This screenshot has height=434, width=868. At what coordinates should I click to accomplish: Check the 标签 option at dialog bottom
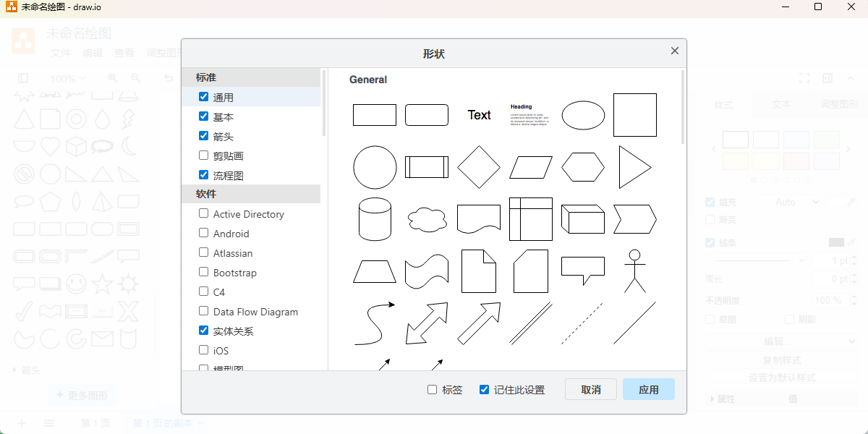(x=432, y=389)
